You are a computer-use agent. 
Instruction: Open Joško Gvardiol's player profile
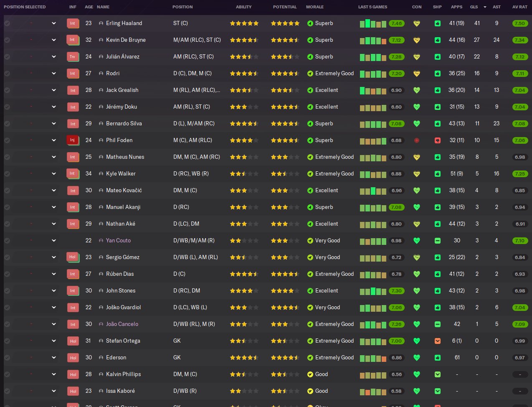(x=123, y=308)
